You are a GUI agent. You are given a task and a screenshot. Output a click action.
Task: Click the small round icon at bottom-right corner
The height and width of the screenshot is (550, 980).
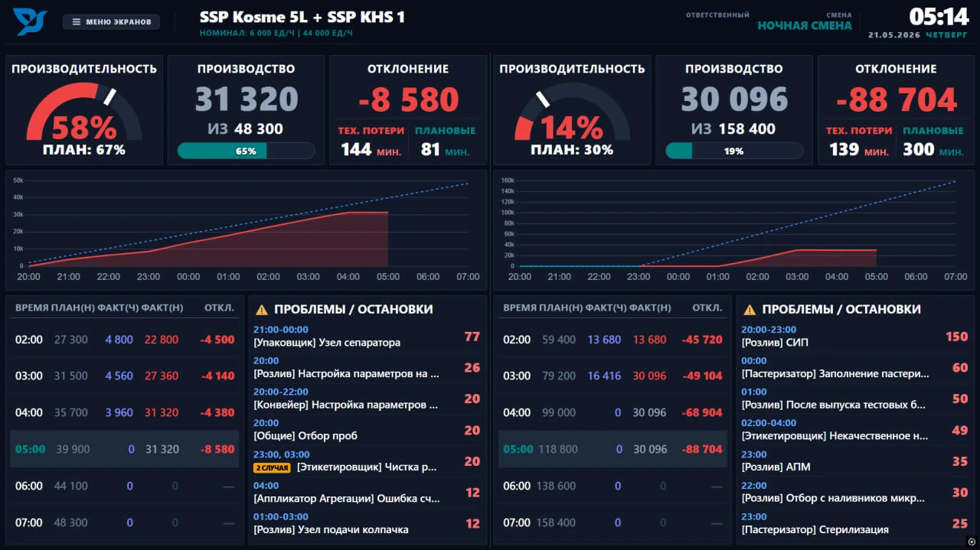click(971, 542)
